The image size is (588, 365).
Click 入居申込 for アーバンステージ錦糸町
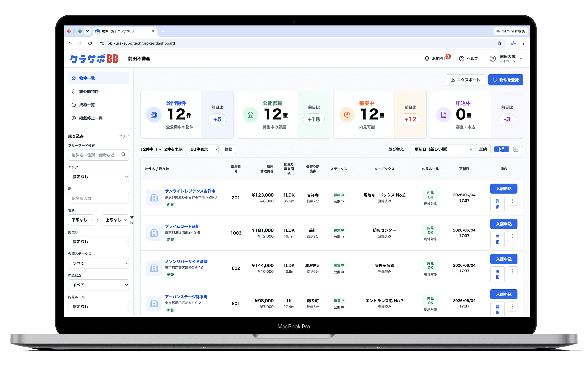click(504, 294)
